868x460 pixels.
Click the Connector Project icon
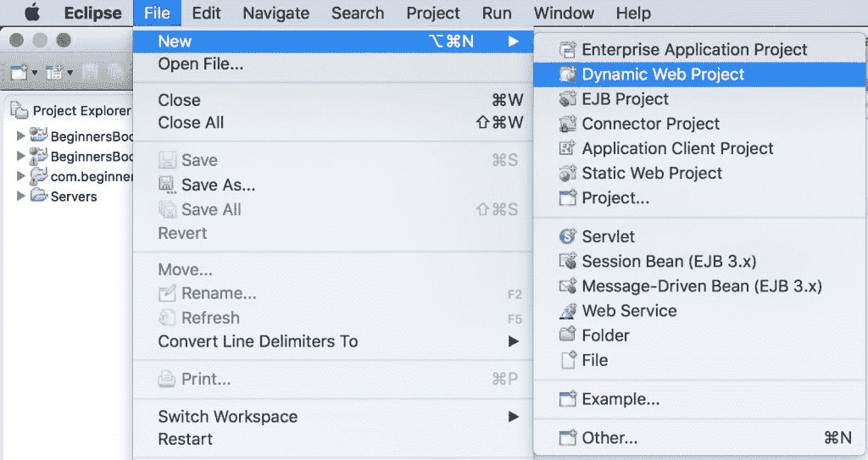pyautogui.click(x=567, y=124)
